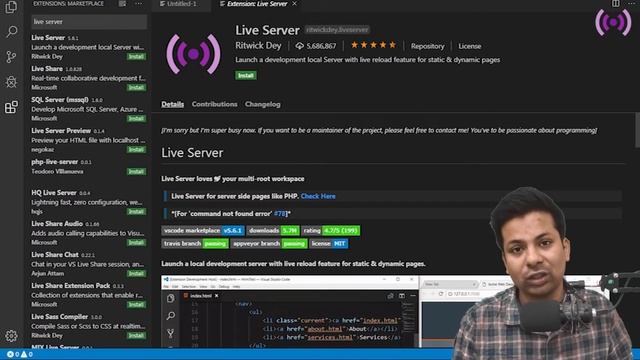Screen dimensions: 640x360
Task: Open the Debug view in activity bar
Action: [x=11, y=82]
